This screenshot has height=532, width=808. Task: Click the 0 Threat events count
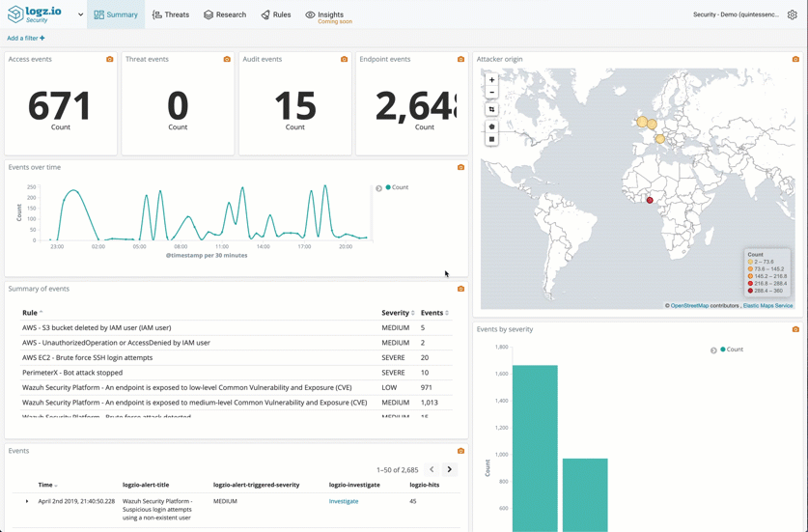coord(178,105)
